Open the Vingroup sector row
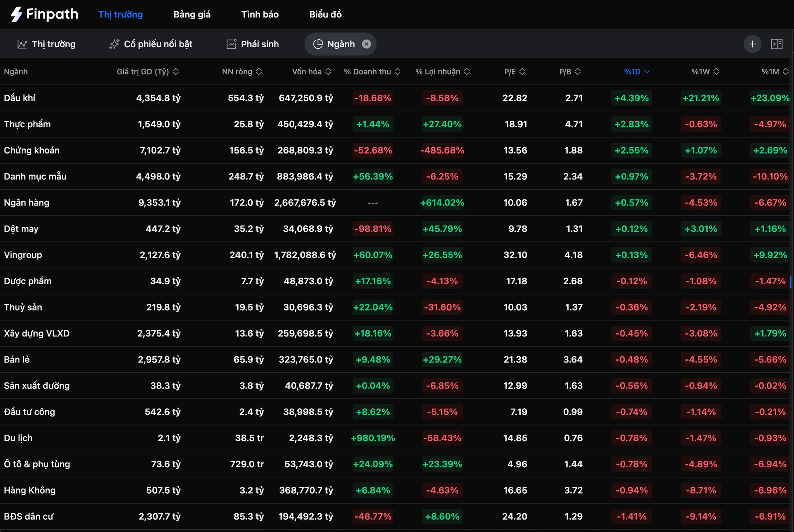This screenshot has height=532, width=794. [x=395, y=255]
